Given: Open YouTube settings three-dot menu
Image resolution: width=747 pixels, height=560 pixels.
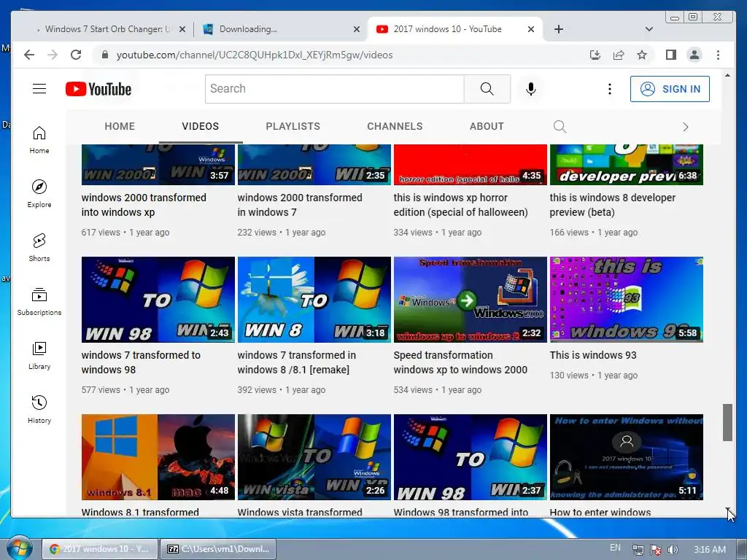Looking at the screenshot, I should point(609,89).
